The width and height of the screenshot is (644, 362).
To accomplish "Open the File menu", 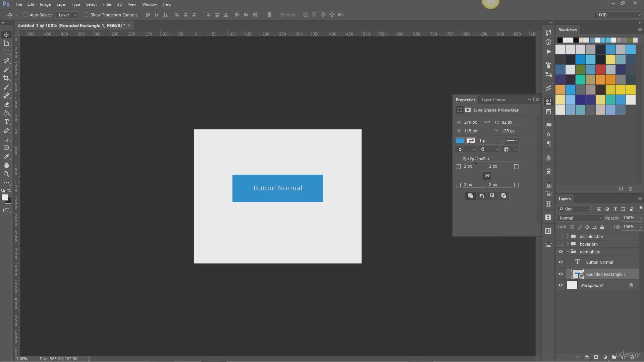I will (x=19, y=4).
